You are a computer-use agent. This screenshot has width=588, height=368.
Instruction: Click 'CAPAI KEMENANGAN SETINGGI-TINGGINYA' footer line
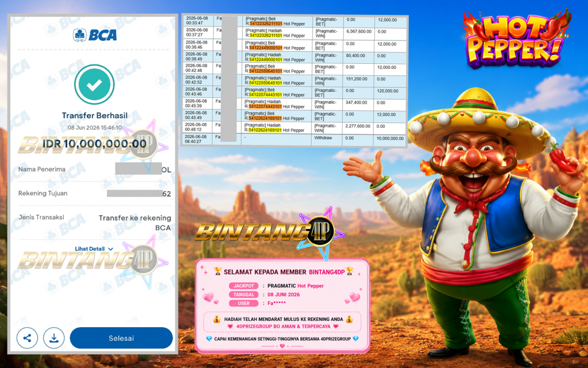coord(283,339)
